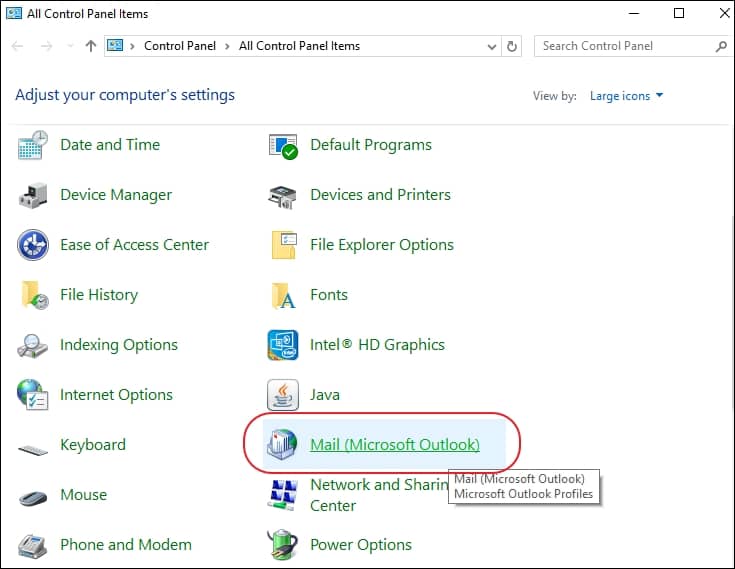Image resolution: width=735 pixels, height=569 pixels.
Task: Open the recent locations dropdown arrow
Action: coord(70,46)
